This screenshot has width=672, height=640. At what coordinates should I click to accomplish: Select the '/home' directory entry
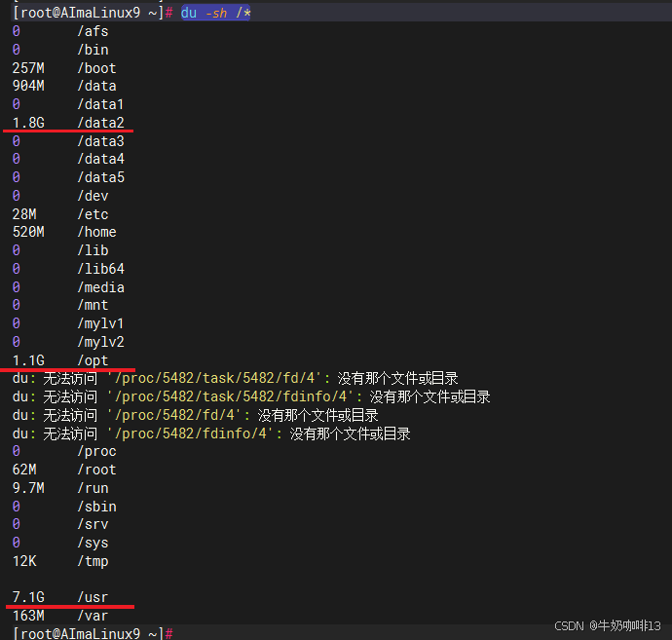pos(96,232)
